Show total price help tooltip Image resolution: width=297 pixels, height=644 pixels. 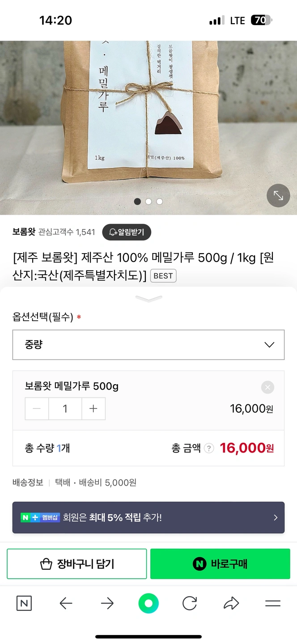tap(209, 449)
